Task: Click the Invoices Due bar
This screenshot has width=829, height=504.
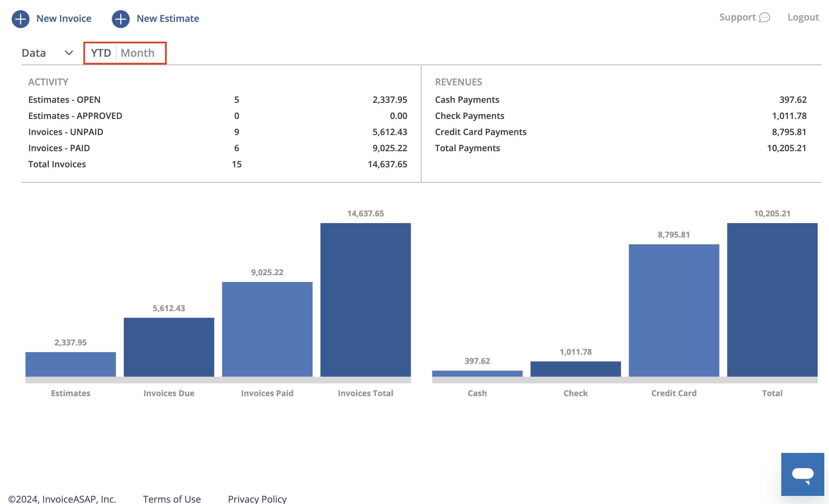Action: tap(169, 347)
